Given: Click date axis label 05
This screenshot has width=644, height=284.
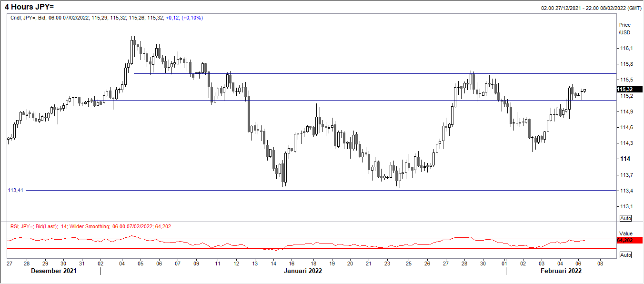Looking at the screenshot, I should (x=140, y=263).
